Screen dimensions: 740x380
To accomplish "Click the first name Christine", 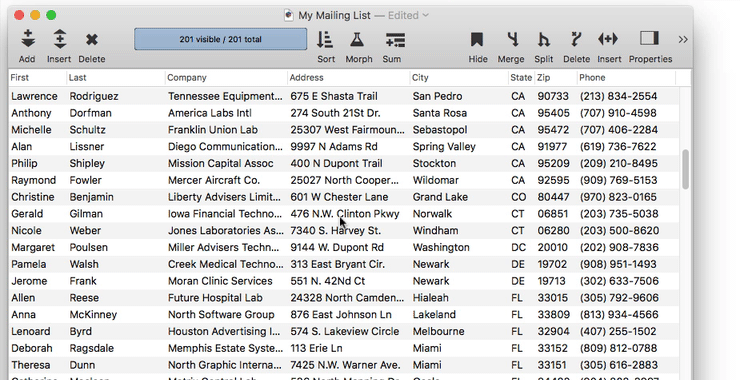I will click(x=33, y=197).
